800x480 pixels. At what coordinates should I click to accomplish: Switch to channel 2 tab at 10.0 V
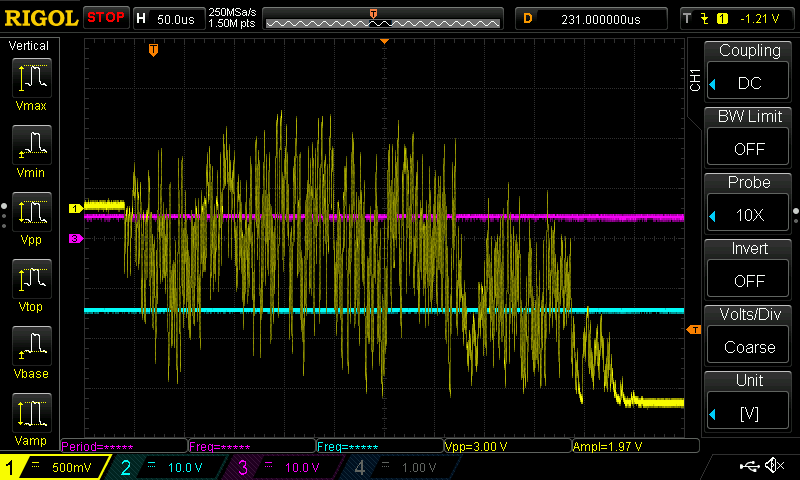166,467
